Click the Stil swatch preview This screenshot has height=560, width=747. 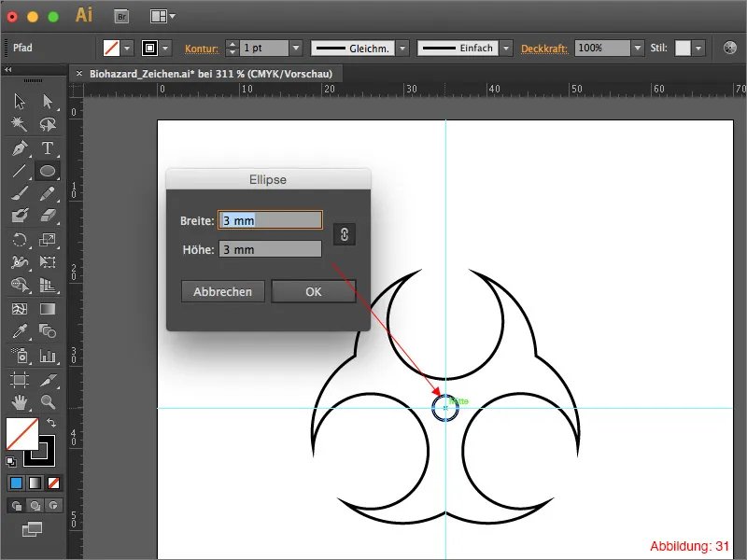click(683, 49)
